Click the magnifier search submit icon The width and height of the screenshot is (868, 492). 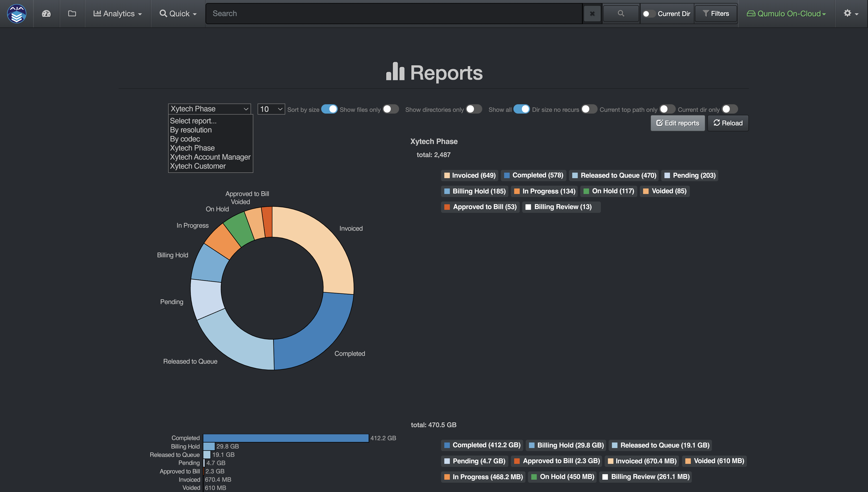tap(621, 14)
